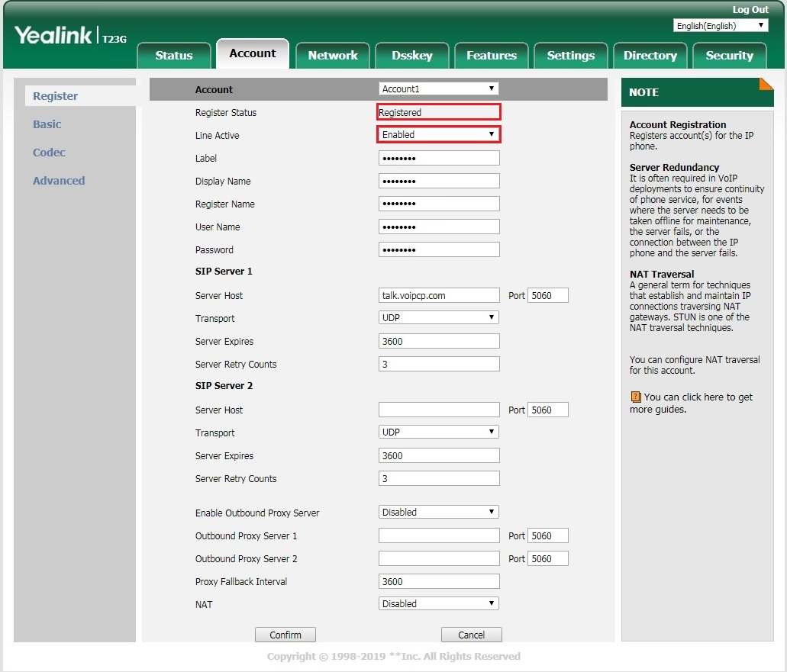Switch to the Network tab
The height and width of the screenshot is (672, 787).
click(333, 55)
